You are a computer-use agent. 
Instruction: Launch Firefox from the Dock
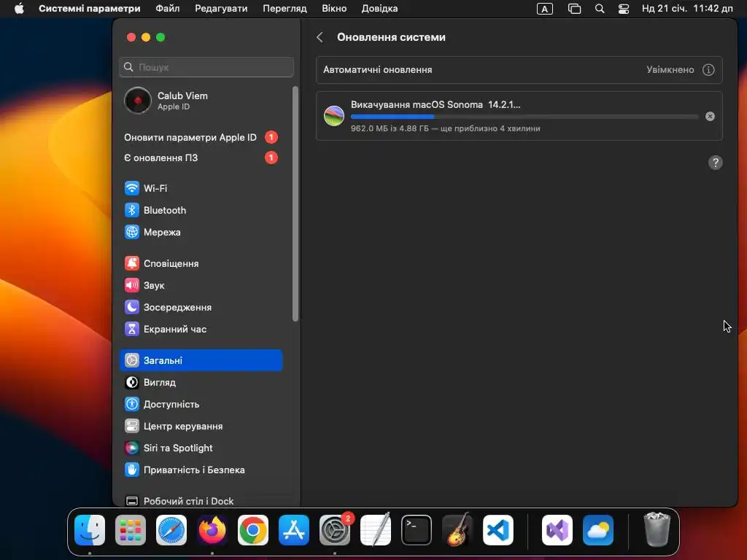212,530
